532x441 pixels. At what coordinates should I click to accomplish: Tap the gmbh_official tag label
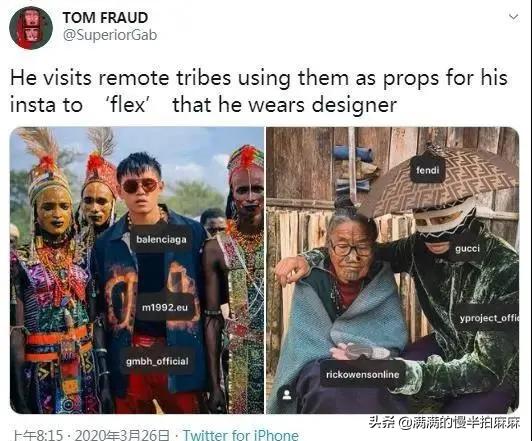(x=157, y=362)
